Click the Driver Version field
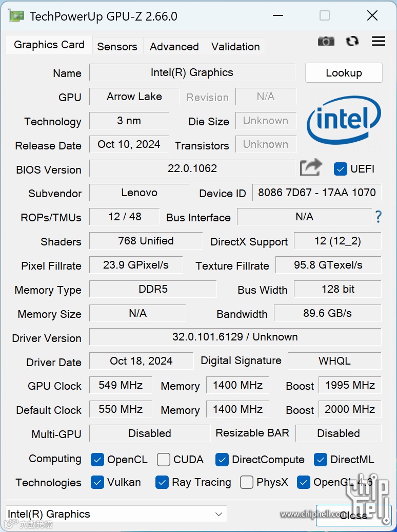The width and height of the screenshot is (397, 532). click(x=235, y=337)
